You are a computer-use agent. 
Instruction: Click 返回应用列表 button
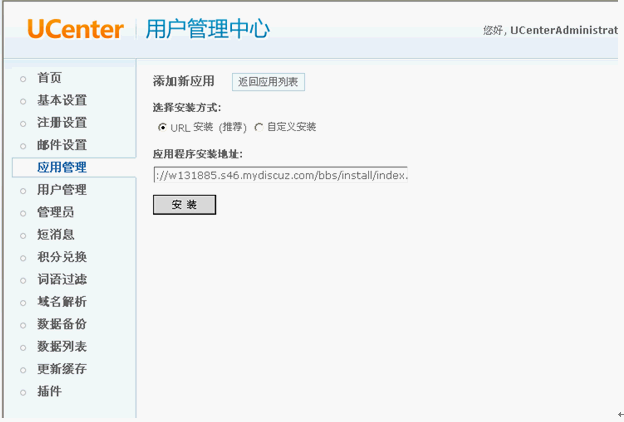[268, 82]
